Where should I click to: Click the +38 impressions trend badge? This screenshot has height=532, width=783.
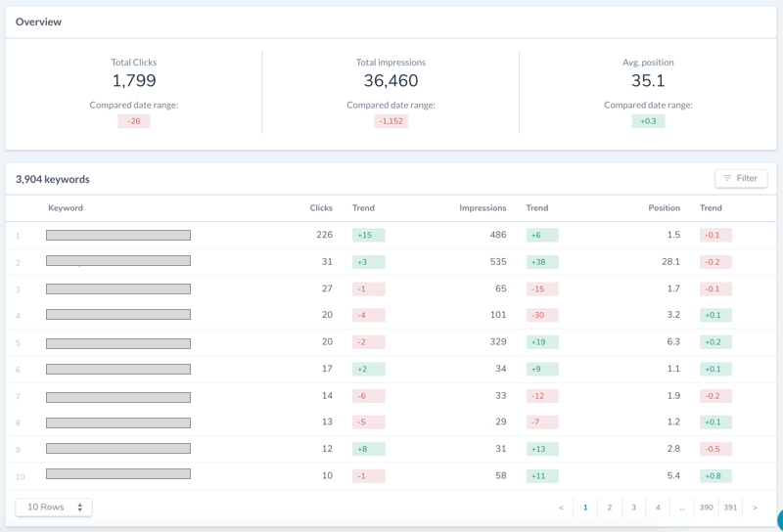point(542,262)
